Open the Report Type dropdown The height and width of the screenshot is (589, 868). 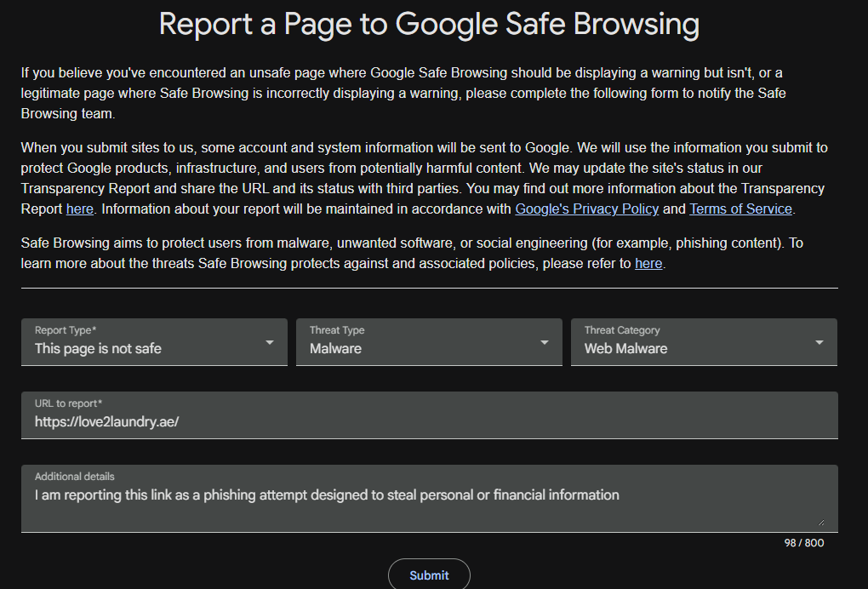(x=154, y=342)
